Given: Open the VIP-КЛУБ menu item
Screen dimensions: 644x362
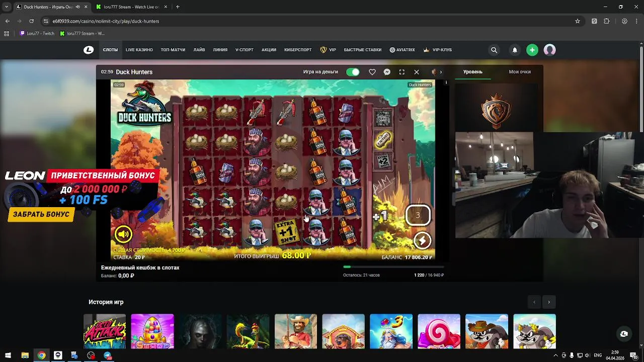Looking at the screenshot, I should click(x=437, y=50).
